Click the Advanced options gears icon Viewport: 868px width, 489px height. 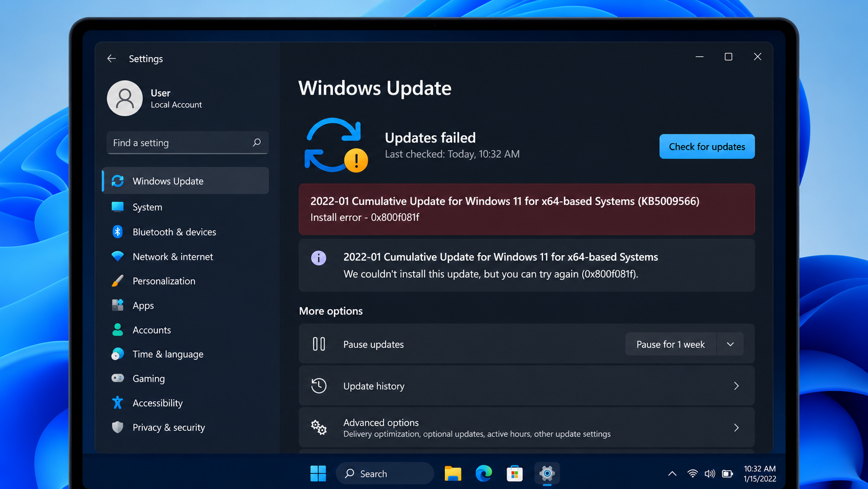(319, 427)
